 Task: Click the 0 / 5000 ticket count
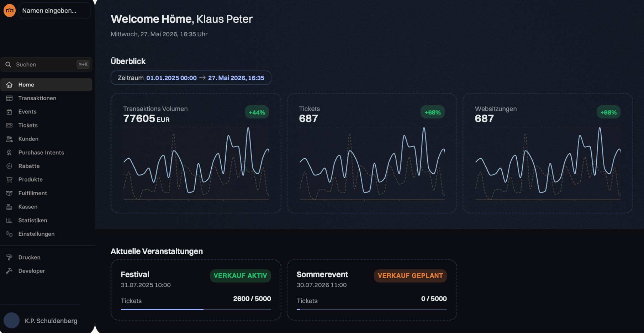(x=434, y=299)
